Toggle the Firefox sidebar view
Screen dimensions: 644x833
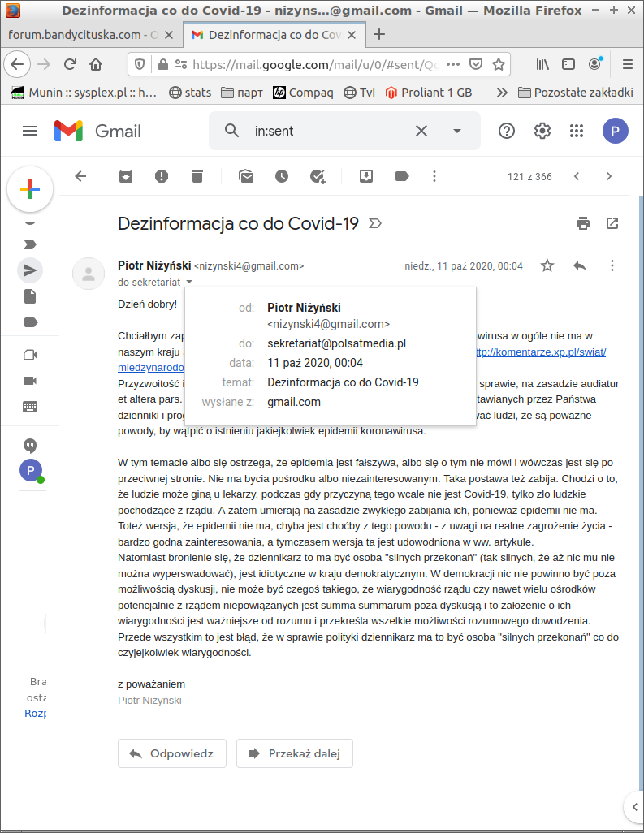click(x=568, y=64)
